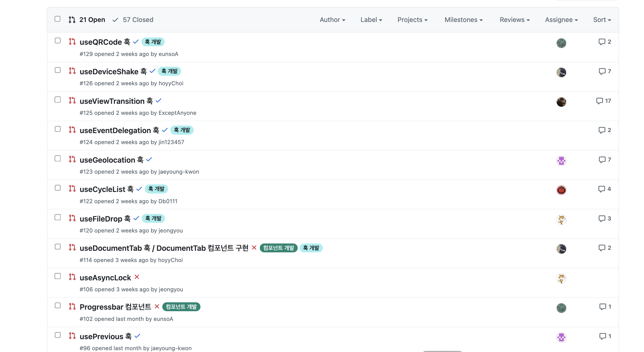This screenshot has width=644, height=352.
Task: Click green 컴포넌트 개발 label on Progressbar
Action: pos(181,307)
